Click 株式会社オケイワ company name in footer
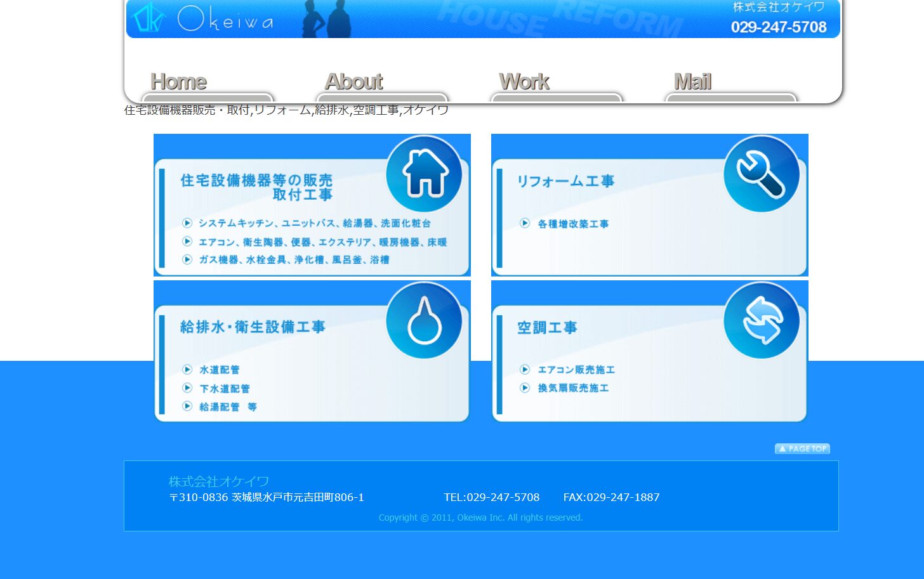Screen dimensions: 924x579 (x=219, y=481)
